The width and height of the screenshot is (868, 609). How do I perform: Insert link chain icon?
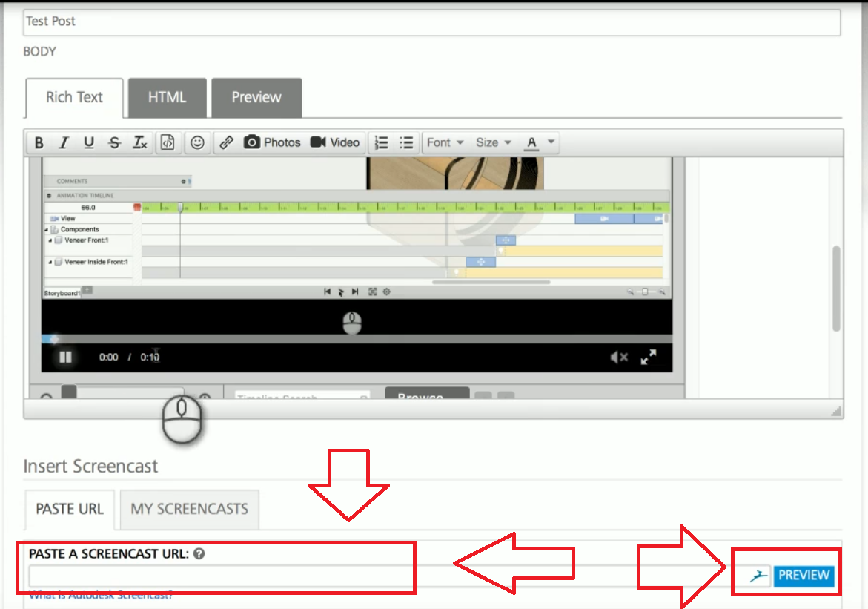pyautogui.click(x=226, y=143)
